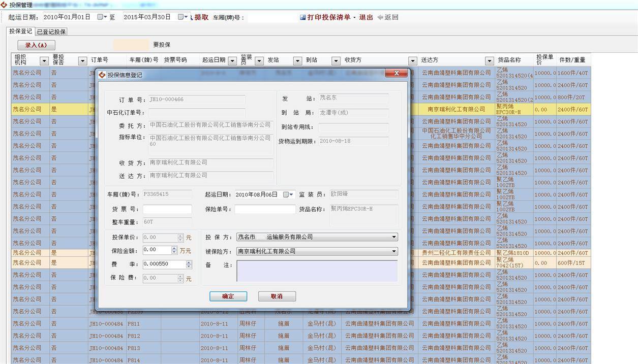This screenshot has width=638, height=364.
Task: Open calendar picker for dialog 起运日期
Action: [x=288, y=194]
